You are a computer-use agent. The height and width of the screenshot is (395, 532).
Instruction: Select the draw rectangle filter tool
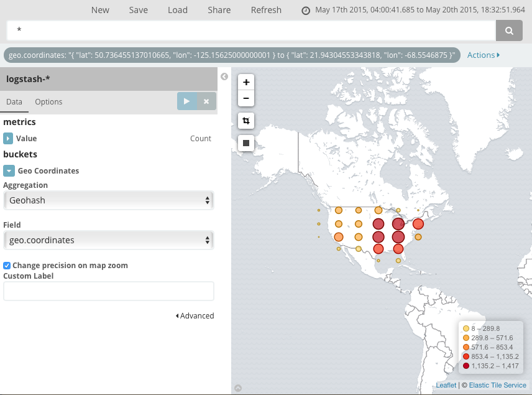coord(245,120)
